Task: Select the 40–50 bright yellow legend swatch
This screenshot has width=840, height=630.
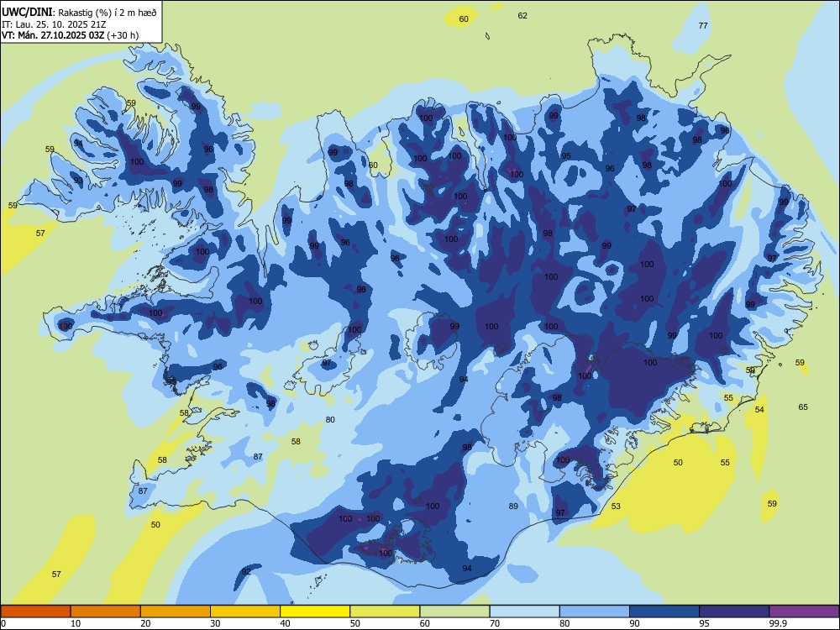Action: pyautogui.click(x=315, y=612)
